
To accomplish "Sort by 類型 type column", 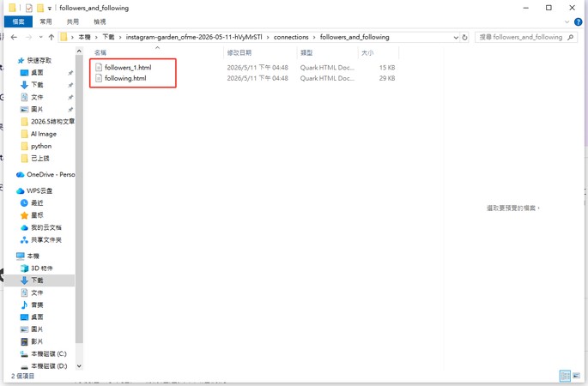I will coord(306,53).
